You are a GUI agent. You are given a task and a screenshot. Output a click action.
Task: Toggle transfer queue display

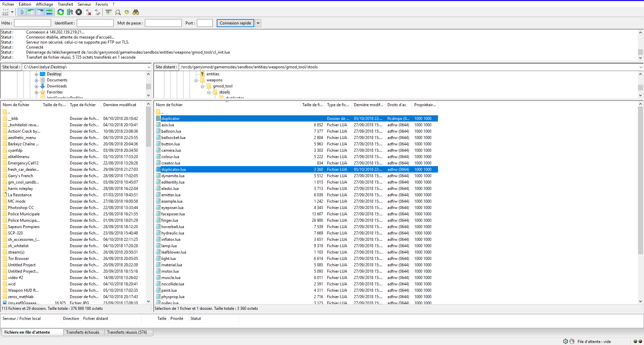tap(49, 12)
